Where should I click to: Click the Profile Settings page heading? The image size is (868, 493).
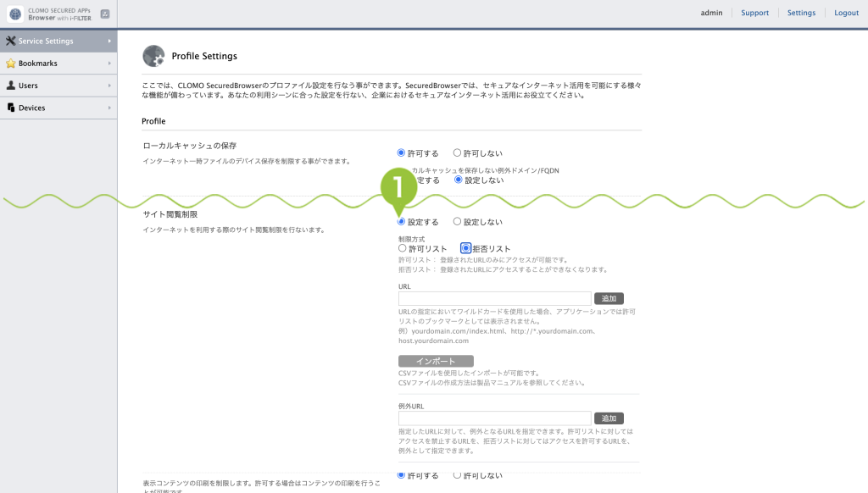click(x=204, y=56)
